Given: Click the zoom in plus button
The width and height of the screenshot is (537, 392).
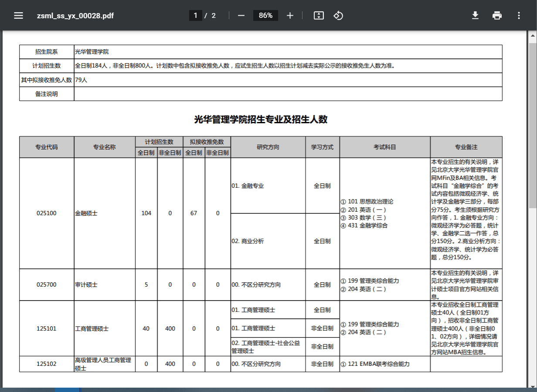Looking at the screenshot, I should (x=290, y=16).
